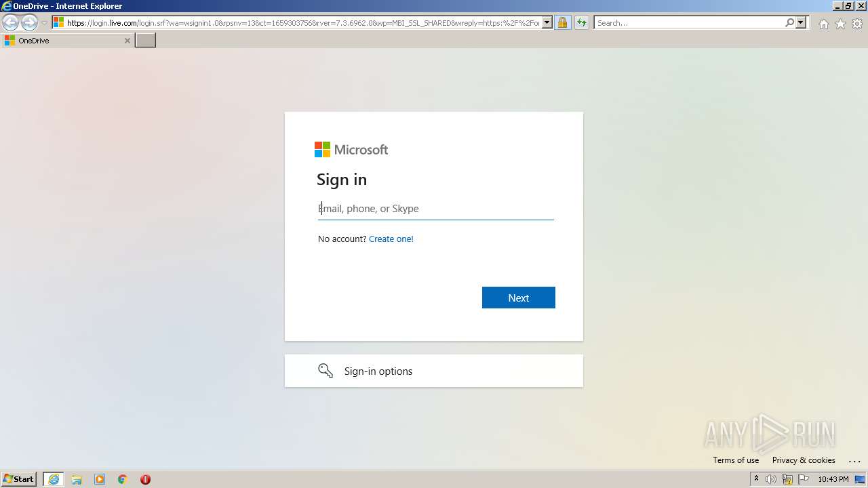Image resolution: width=868 pixels, height=488 pixels.
Task: Open Favorites with the star icon
Action: 840,24
